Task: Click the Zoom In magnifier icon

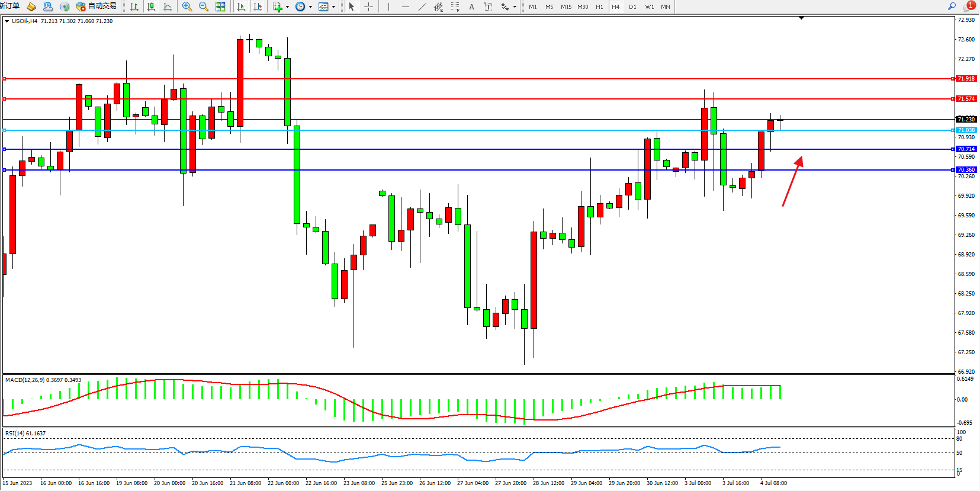Action: (187, 7)
